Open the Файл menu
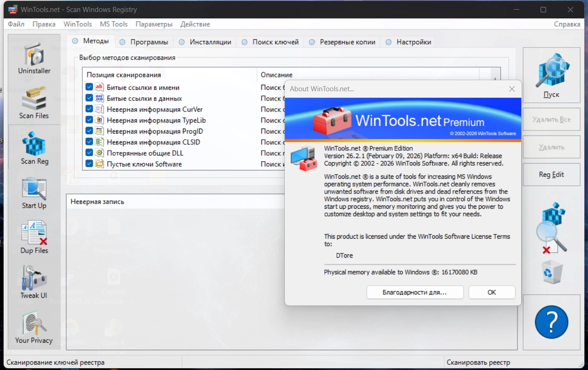Screen dimensions: 588x370 (x=16, y=24)
